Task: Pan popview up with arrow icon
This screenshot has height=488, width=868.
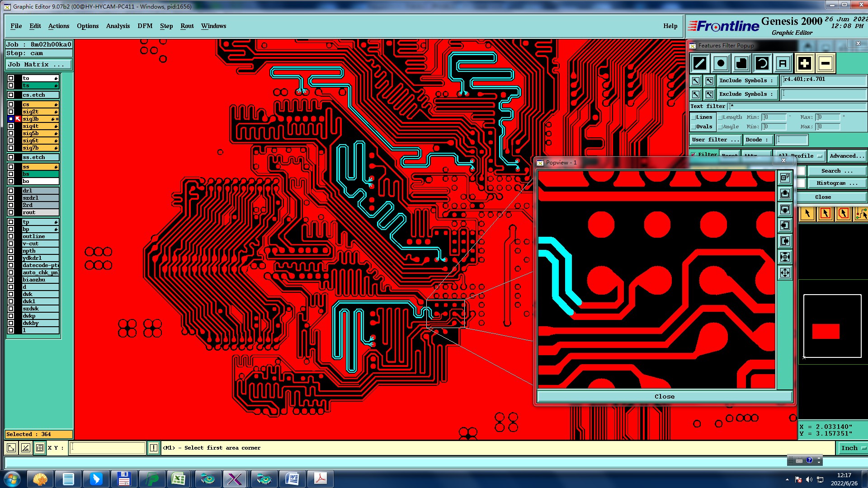Action: tap(785, 194)
